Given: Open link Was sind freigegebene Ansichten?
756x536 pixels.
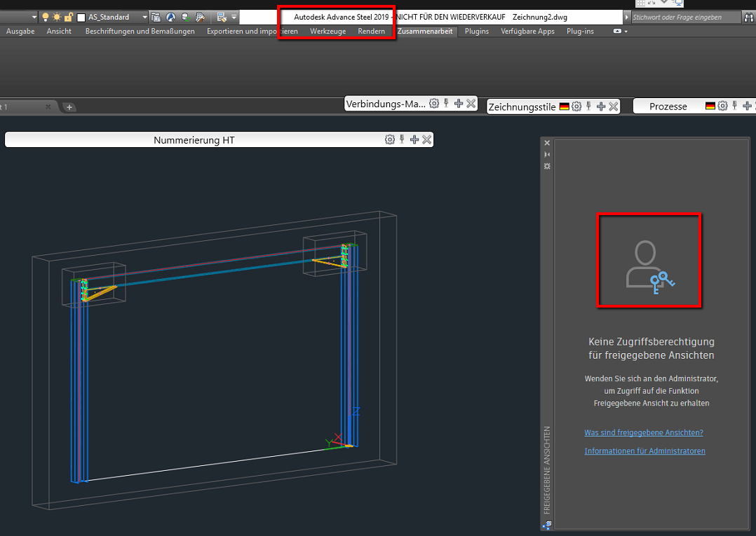Looking at the screenshot, I should pyautogui.click(x=643, y=432).
